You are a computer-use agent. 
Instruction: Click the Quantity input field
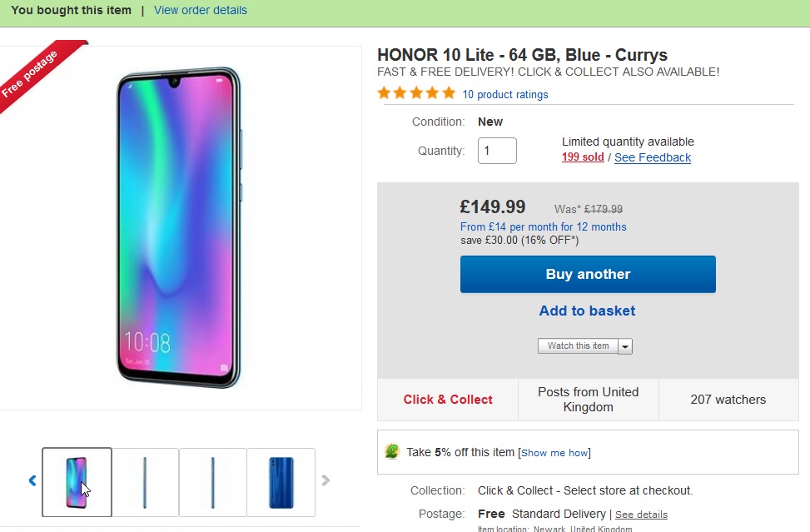click(x=497, y=151)
